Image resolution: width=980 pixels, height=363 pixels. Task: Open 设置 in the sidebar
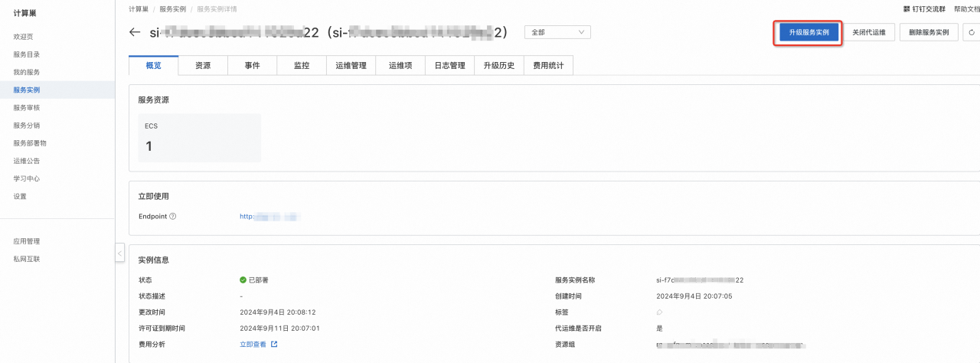tap(20, 196)
